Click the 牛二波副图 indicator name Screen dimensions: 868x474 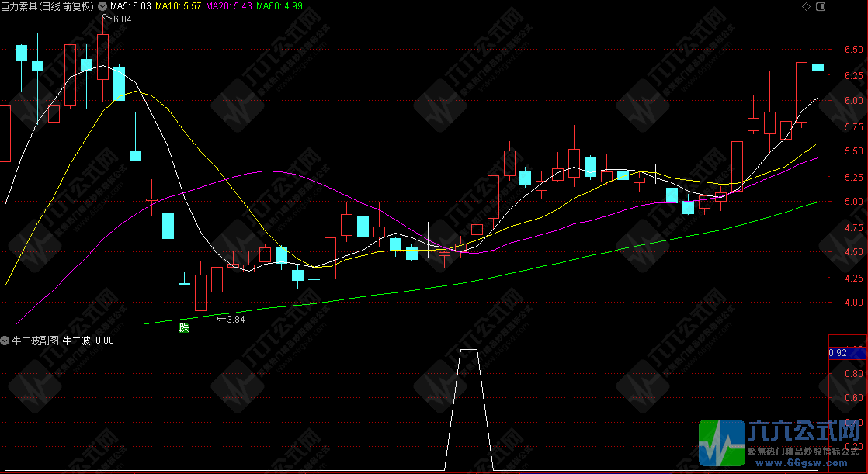point(36,341)
